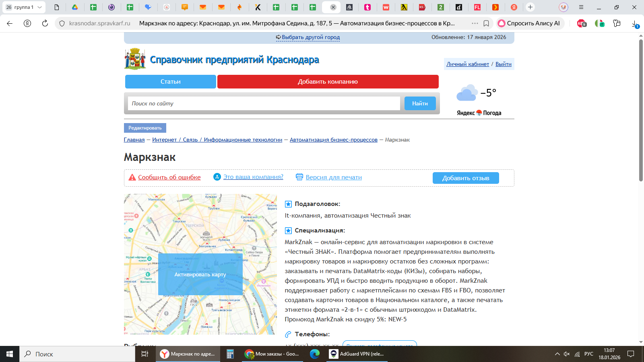The image size is (644, 362).
Task: Open the Yandex home button in toolbar
Action: [x=27, y=23]
